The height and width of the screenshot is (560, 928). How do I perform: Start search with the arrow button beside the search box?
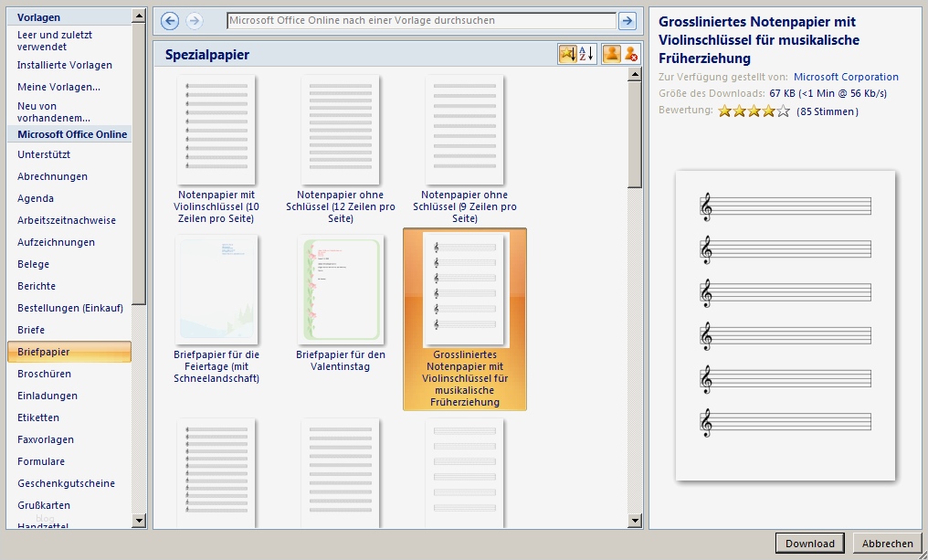[x=627, y=21]
